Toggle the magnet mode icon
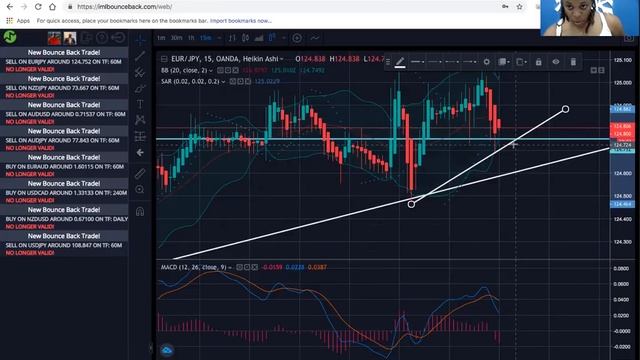Viewport: 640px width, 360px height. click(x=140, y=211)
